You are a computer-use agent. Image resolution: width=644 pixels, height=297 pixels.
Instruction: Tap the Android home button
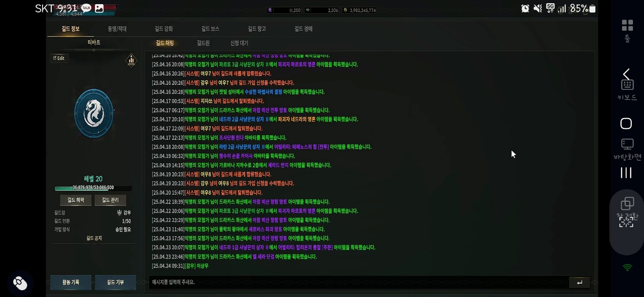[x=626, y=124]
